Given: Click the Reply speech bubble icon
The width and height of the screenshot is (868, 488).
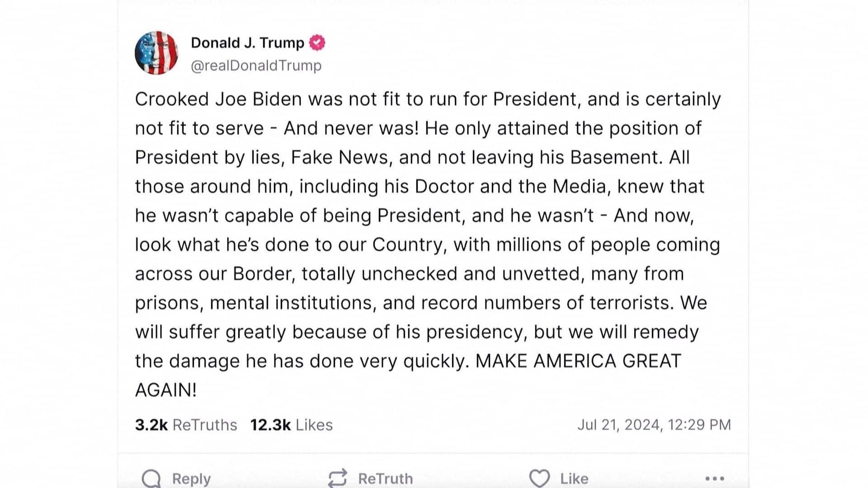Looking at the screenshot, I should (x=151, y=478).
